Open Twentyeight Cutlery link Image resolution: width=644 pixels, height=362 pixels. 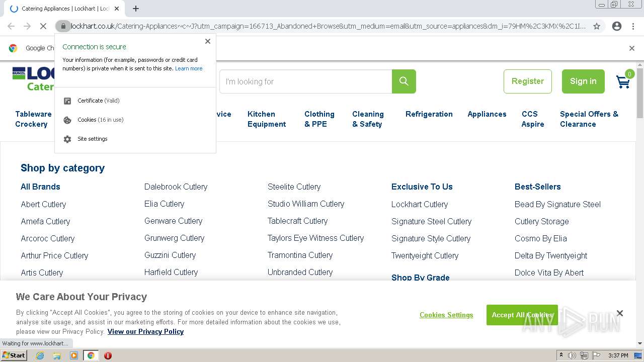[425, 255]
